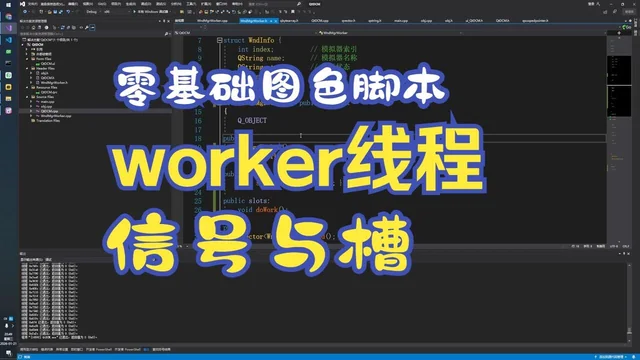Open the 编辑 menu
The height and width of the screenshot is (360, 640).
73,4
